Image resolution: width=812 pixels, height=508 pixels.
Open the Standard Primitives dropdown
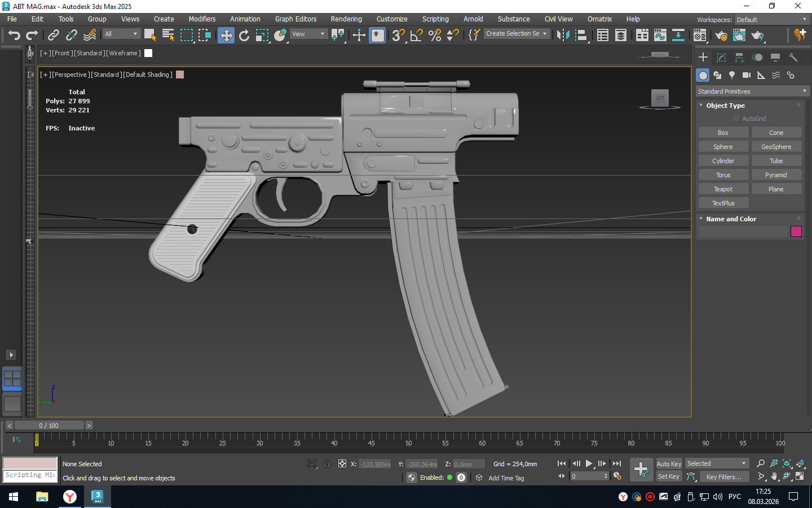point(752,91)
